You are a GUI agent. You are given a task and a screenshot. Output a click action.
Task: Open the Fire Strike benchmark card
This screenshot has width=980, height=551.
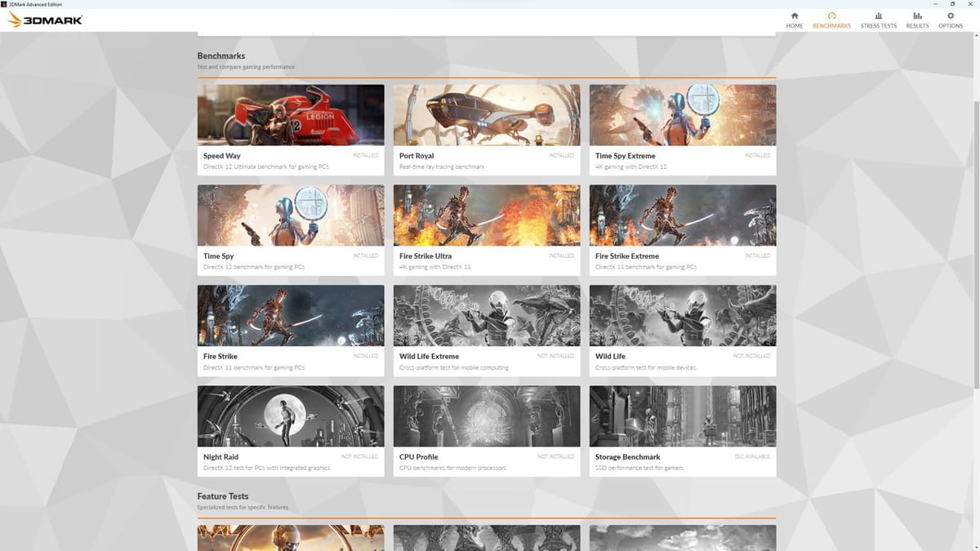point(291,329)
